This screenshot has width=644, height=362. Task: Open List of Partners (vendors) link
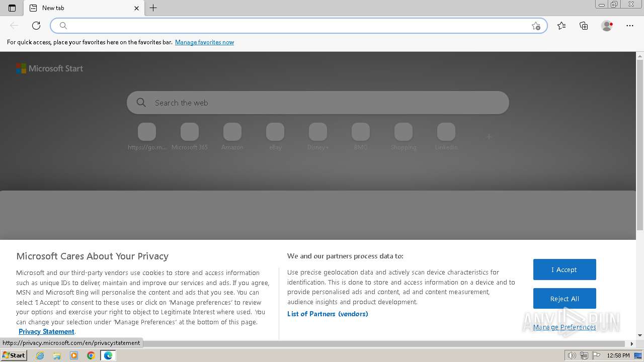[328, 314]
